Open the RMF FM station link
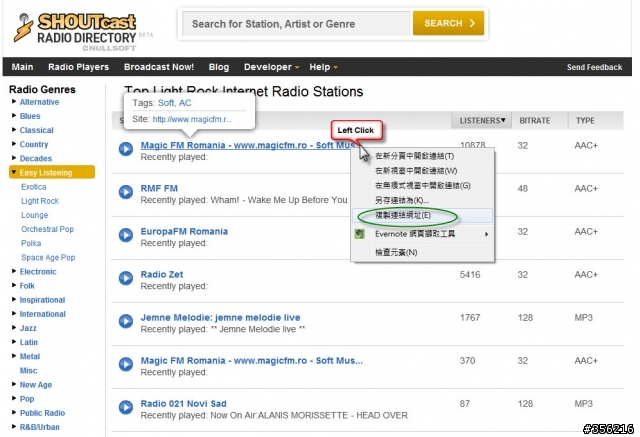The height and width of the screenshot is (437, 640). [x=159, y=189]
